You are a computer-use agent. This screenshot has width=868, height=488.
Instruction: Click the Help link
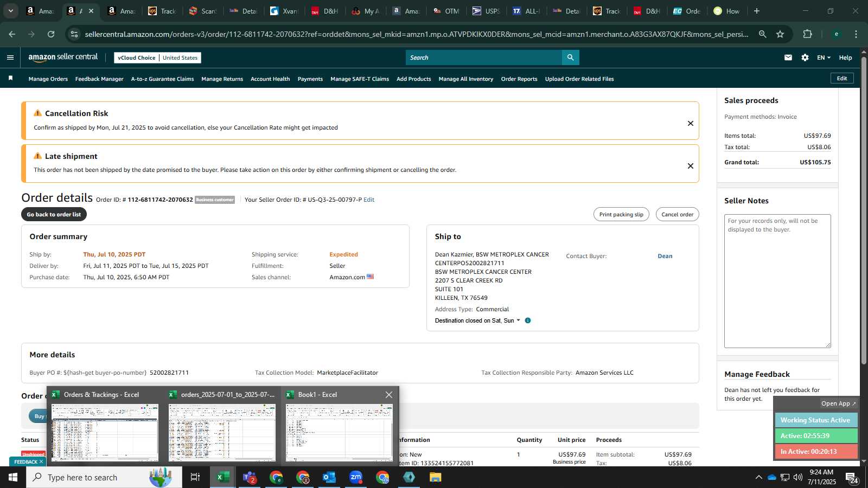pyautogui.click(x=845, y=57)
